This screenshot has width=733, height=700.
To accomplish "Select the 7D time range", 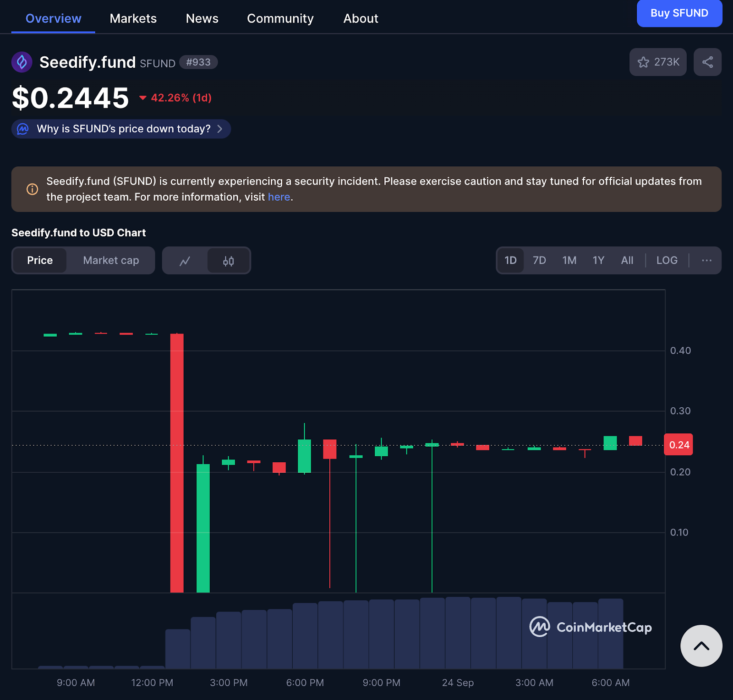I will point(539,260).
